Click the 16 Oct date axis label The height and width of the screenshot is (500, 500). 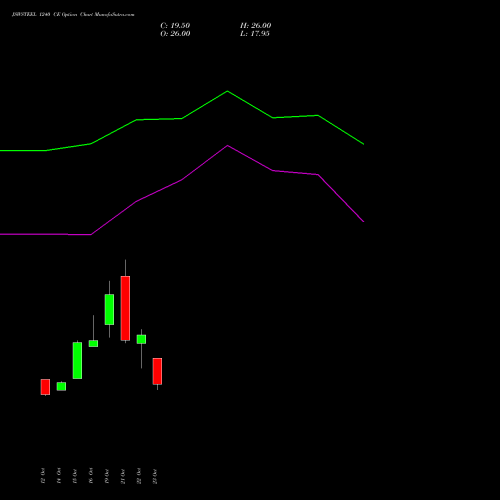point(91,476)
